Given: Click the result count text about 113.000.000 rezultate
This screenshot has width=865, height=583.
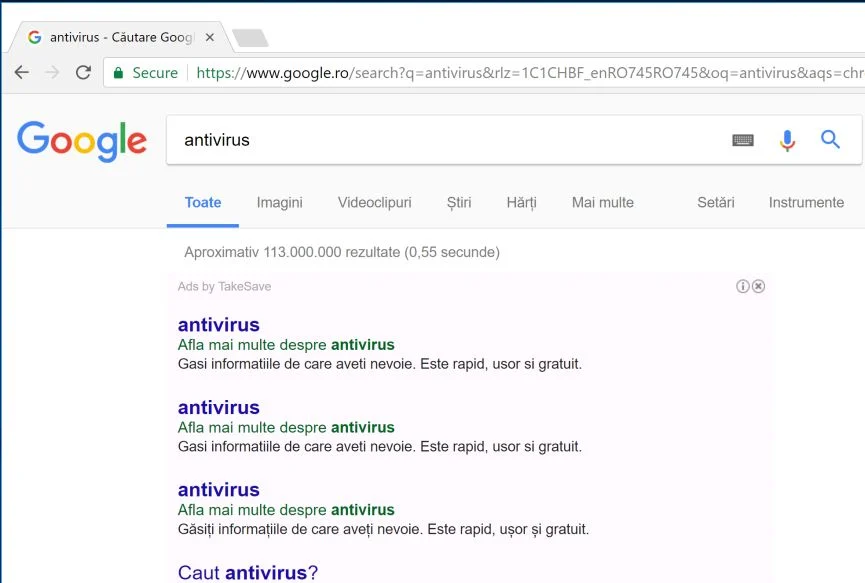Looking at the screenshot, I should tap(342, 252).
